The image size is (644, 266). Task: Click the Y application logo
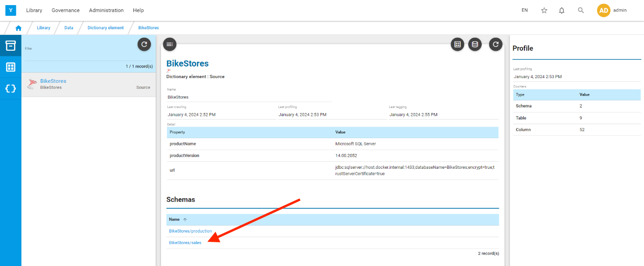click(11, 10)
